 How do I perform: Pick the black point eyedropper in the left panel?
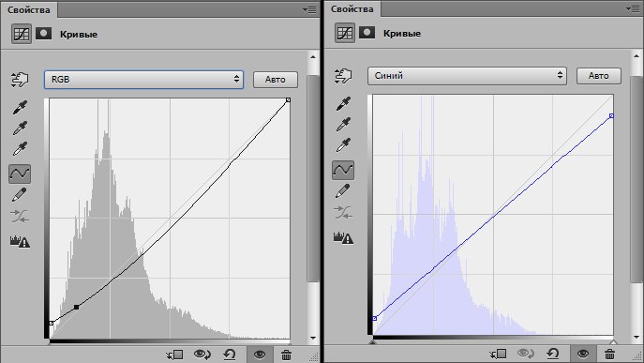point(20,107)
